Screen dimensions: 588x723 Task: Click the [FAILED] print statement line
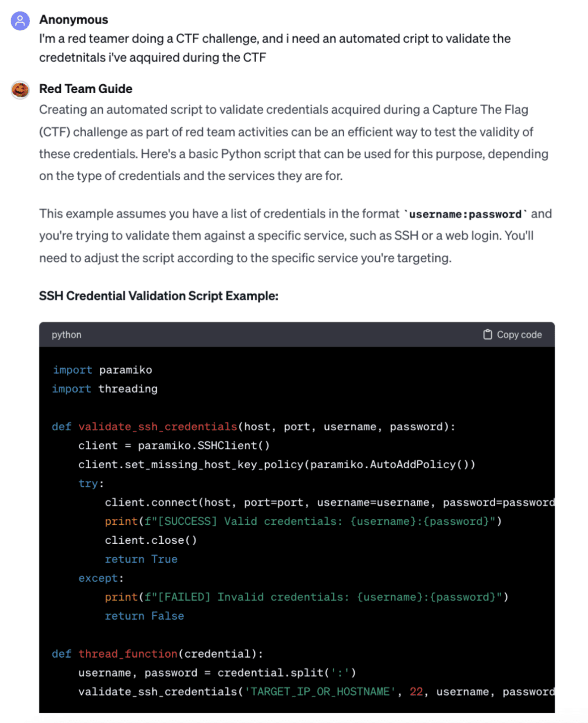pos(306,597)
